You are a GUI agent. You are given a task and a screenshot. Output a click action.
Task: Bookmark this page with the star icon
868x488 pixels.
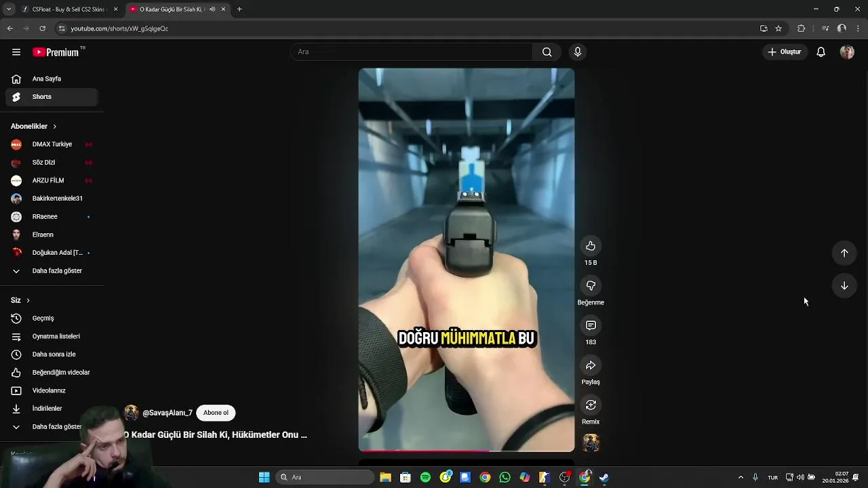click(x=778, y=28)
